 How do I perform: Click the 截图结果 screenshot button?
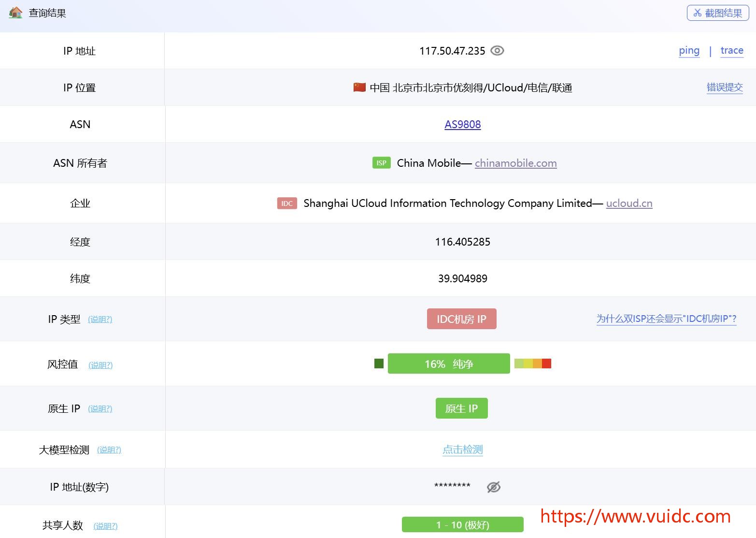point(717,13)
